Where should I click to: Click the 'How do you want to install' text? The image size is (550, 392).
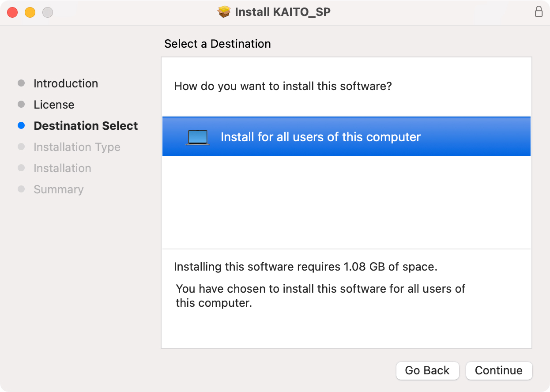[283, 86]
